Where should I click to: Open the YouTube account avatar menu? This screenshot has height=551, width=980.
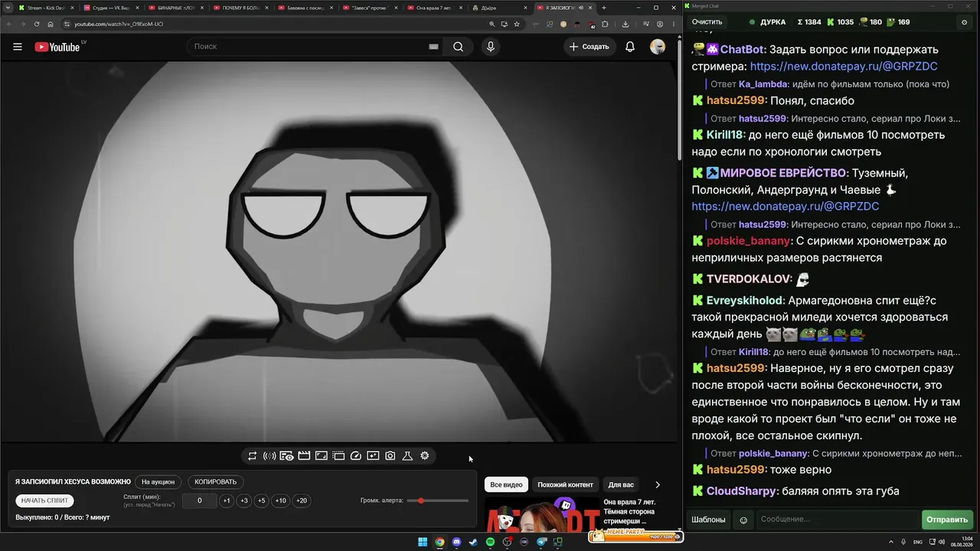click(658, 47)
